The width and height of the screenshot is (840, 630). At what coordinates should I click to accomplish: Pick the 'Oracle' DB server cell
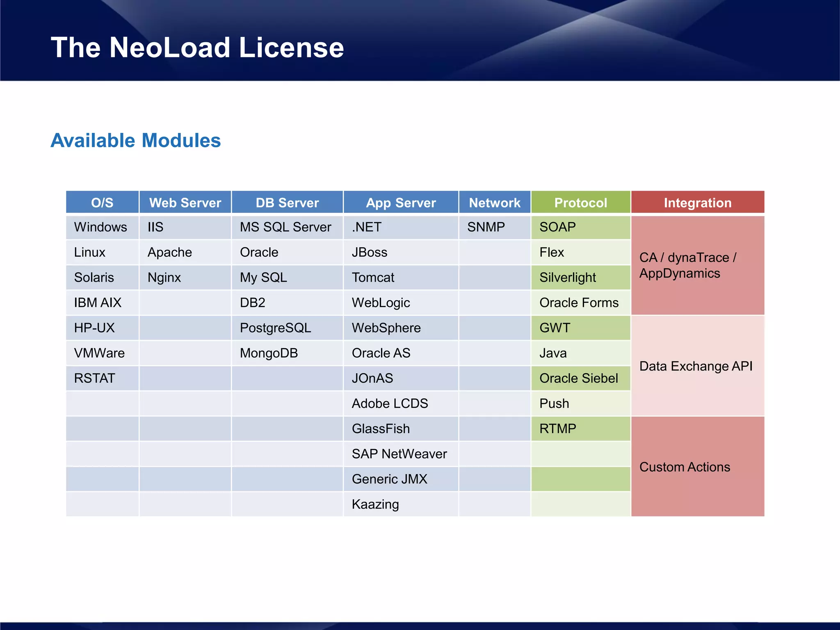[288, 252]
